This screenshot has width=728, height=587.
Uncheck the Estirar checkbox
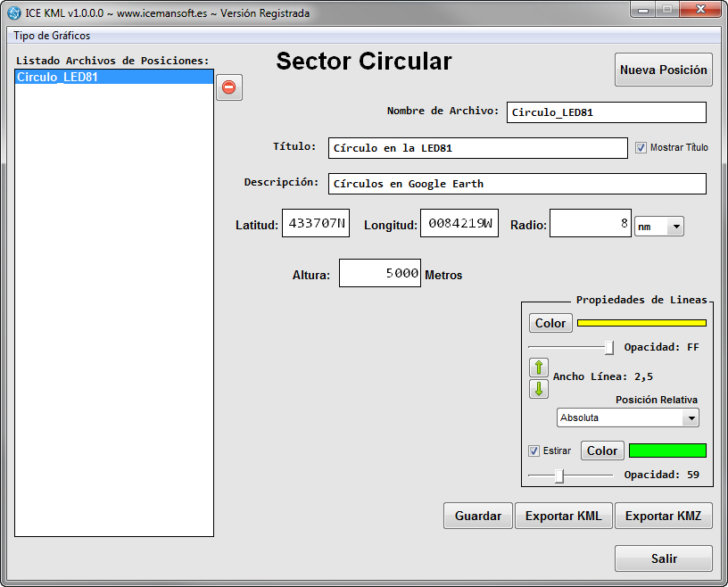tap(534, 451)
